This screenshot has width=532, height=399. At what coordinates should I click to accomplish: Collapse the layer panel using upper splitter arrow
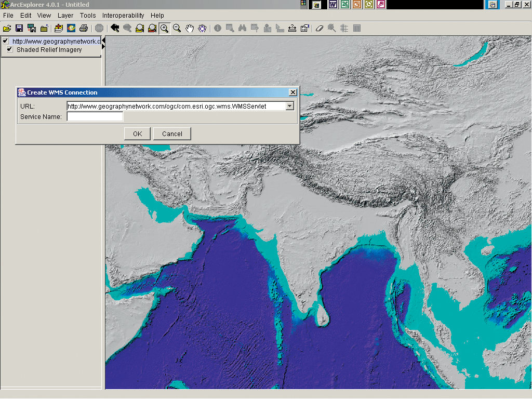(x=103, y=40)
